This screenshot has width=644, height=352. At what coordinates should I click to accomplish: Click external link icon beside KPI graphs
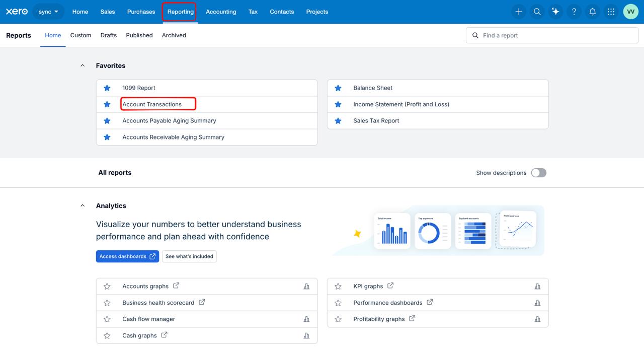point(390,286)
